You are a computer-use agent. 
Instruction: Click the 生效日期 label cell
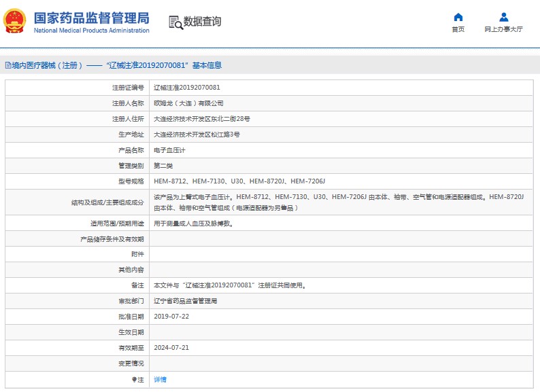(x=77, y=332)
